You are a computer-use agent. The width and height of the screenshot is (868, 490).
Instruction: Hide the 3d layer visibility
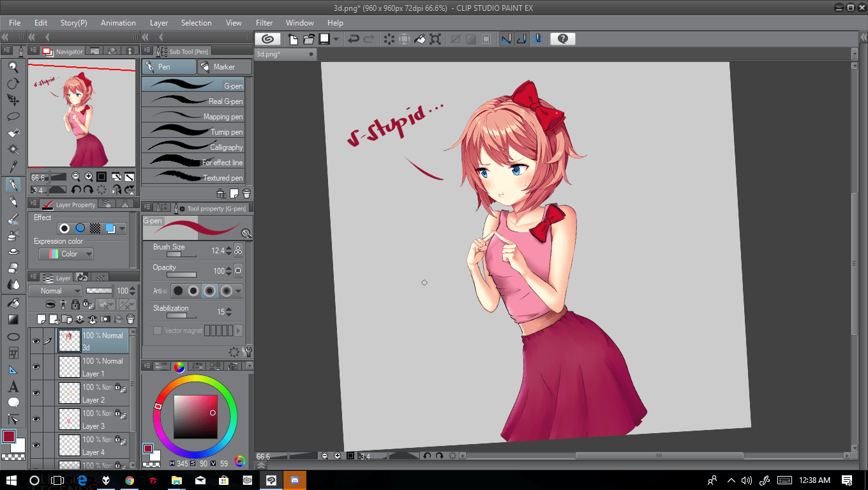[x=36, y=341]
